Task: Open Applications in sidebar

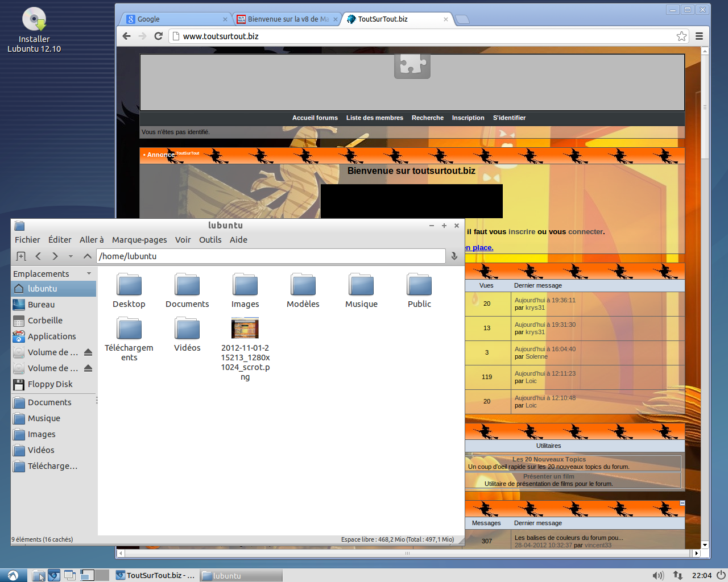Action: coord(53,336)
